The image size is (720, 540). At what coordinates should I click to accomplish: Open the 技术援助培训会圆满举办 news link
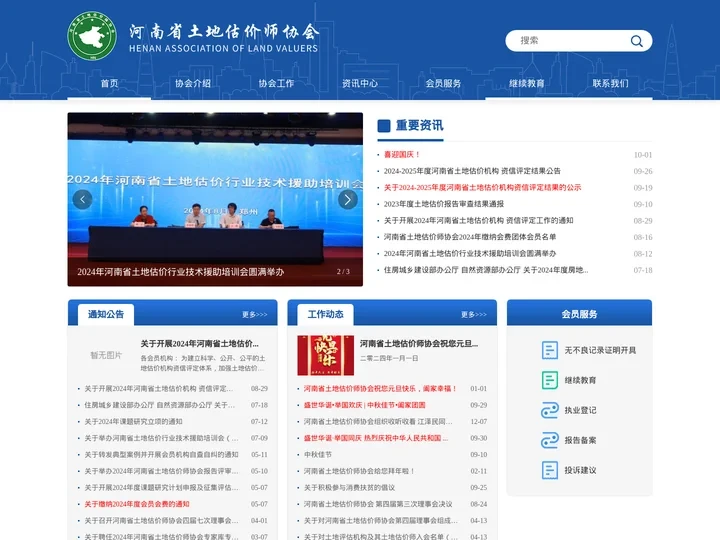coord(470,254)
